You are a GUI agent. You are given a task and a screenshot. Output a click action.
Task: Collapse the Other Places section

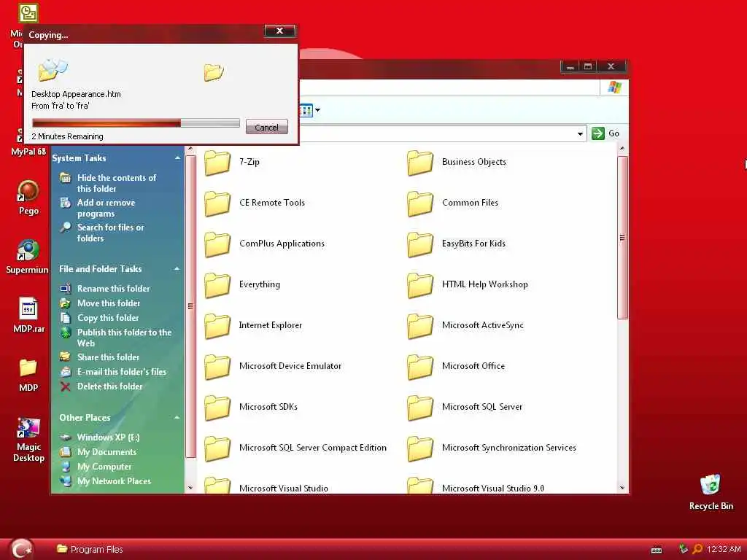pyautogui.click(x=177, y=418)
